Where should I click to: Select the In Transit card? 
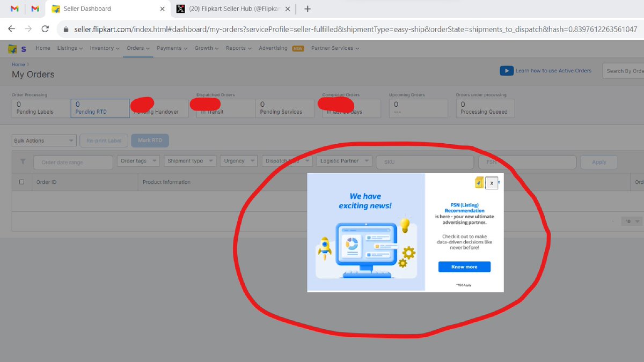point(225,108)
